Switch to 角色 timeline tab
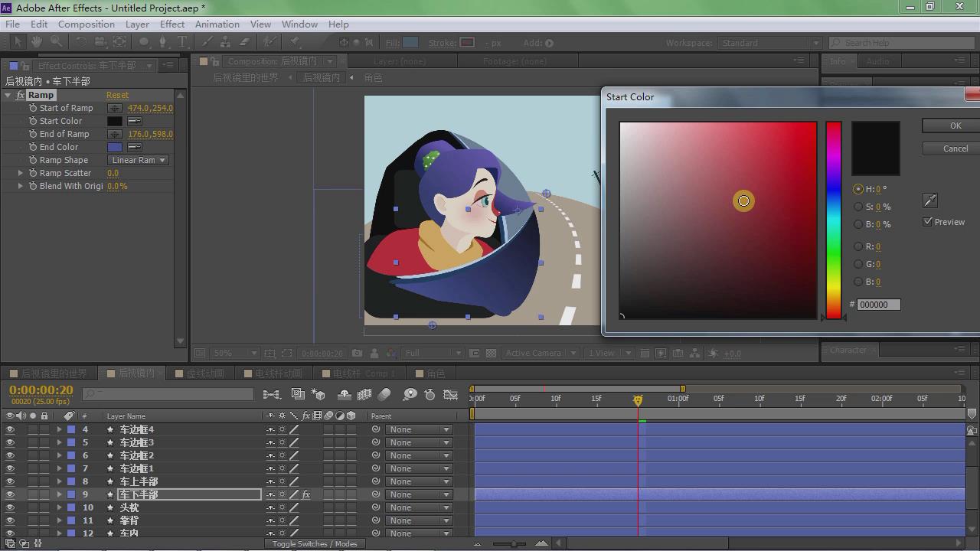The width and height of the screenshot is (980, 551). click(436, 373)
